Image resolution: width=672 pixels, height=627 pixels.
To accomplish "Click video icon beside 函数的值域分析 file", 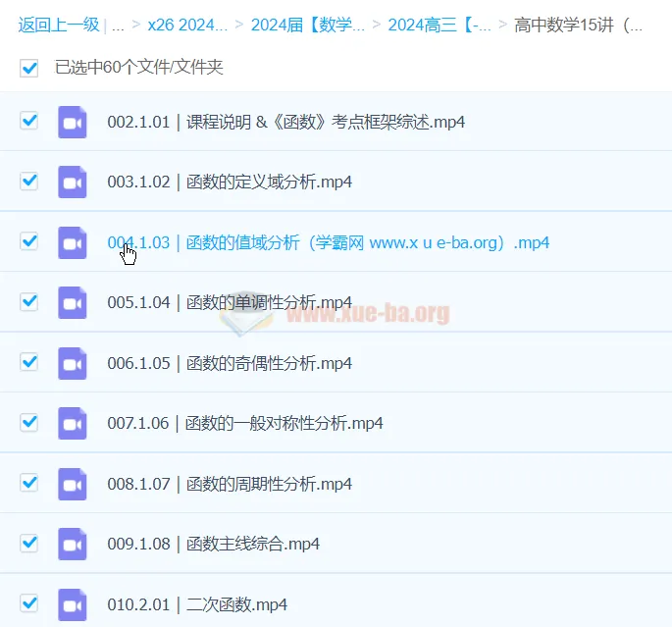I will [x=73, y=242].
